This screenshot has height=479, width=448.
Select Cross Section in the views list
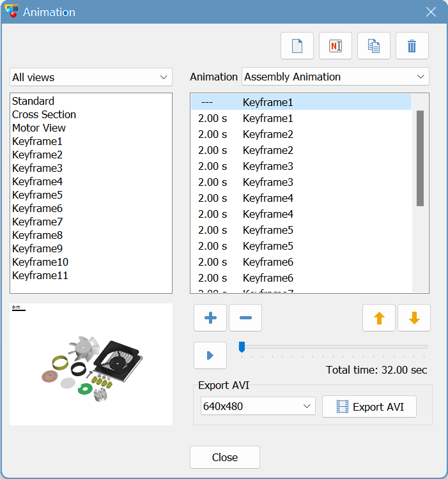point(44,114)
